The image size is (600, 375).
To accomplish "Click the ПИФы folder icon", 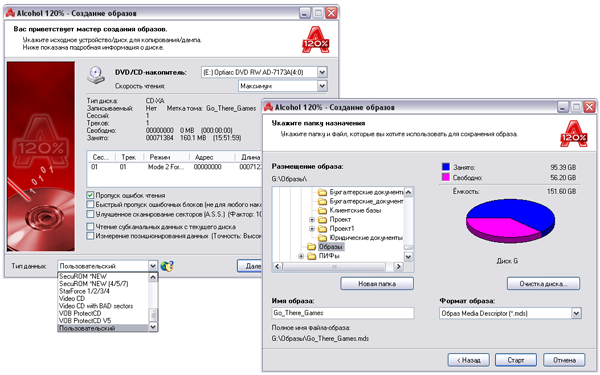I will [312, 256].
